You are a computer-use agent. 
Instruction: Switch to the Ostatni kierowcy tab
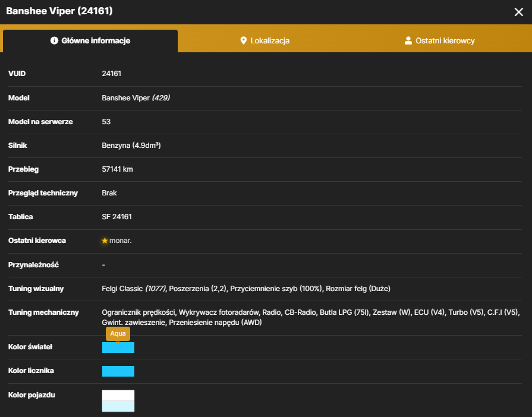(440, 41)
